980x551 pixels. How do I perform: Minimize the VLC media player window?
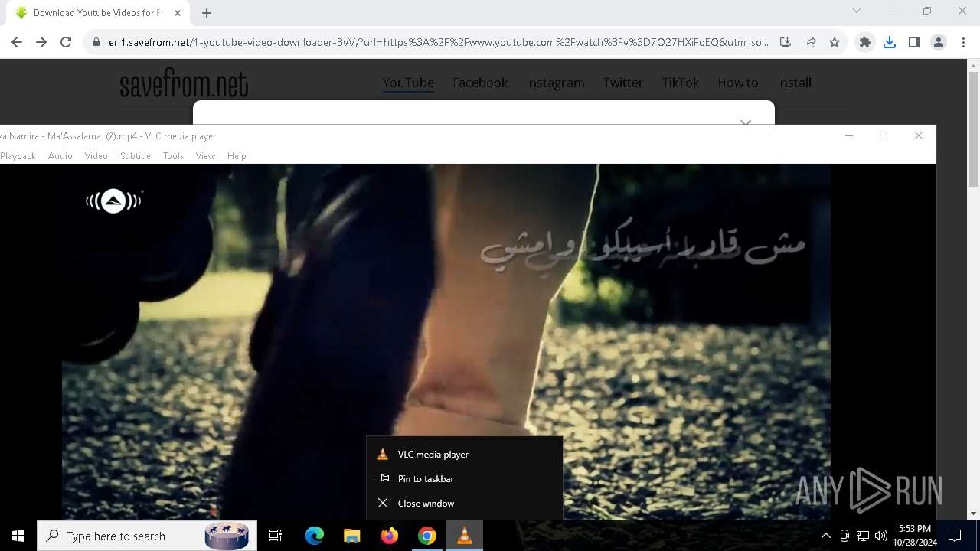(848, 135)
